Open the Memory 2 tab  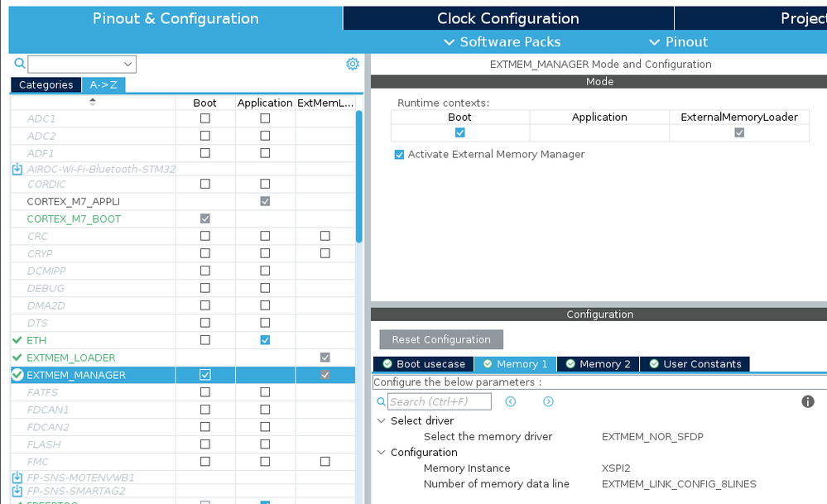pyautogui.click(x=598, y=364)
